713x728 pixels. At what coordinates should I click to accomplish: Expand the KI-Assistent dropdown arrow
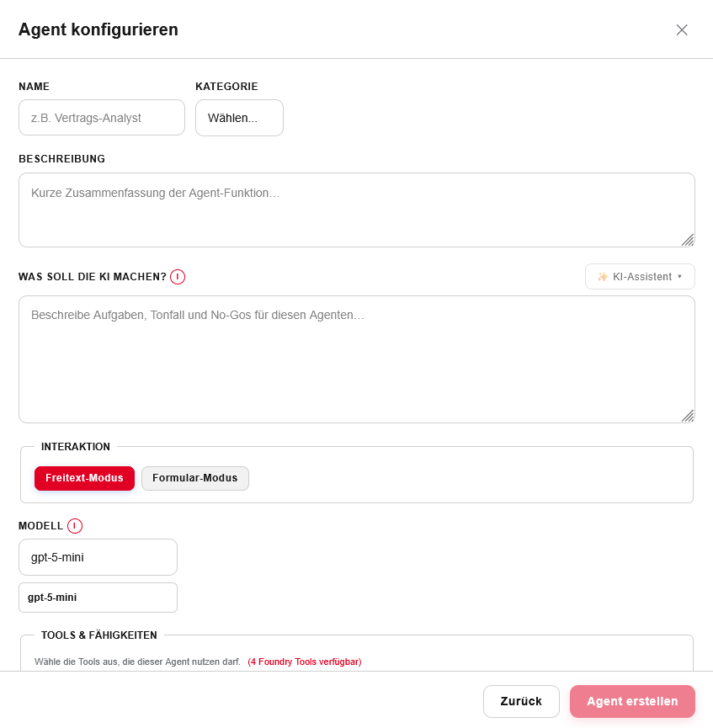pyautogui.click(x=681, y=276)
